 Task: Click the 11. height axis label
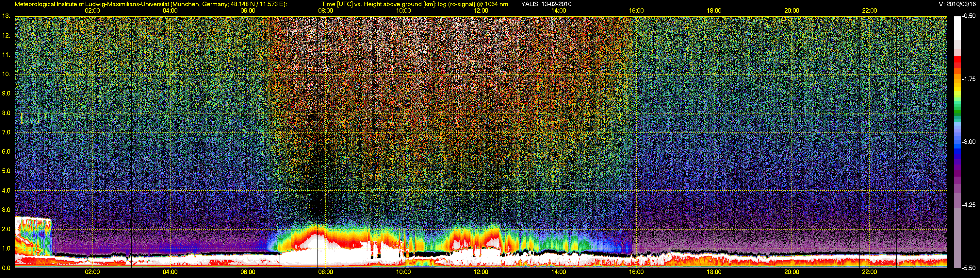pyautogui.click(x=6, y=55)
